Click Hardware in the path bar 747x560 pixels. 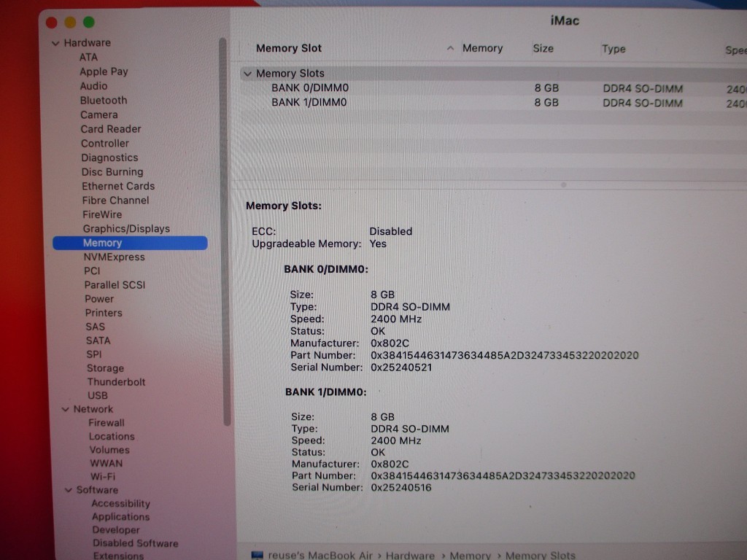(x=410, y=555)
